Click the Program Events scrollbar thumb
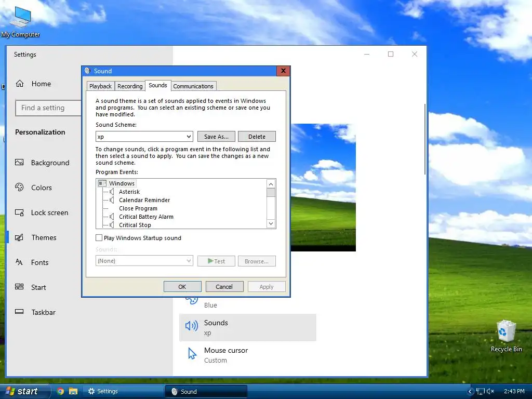Screen dimensions: 532x399 pos(271,192)
